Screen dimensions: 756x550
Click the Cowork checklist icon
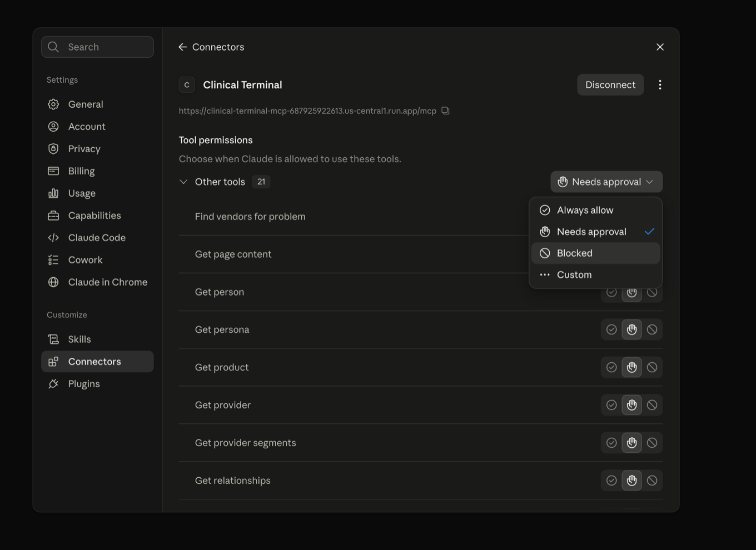[53, 259]
